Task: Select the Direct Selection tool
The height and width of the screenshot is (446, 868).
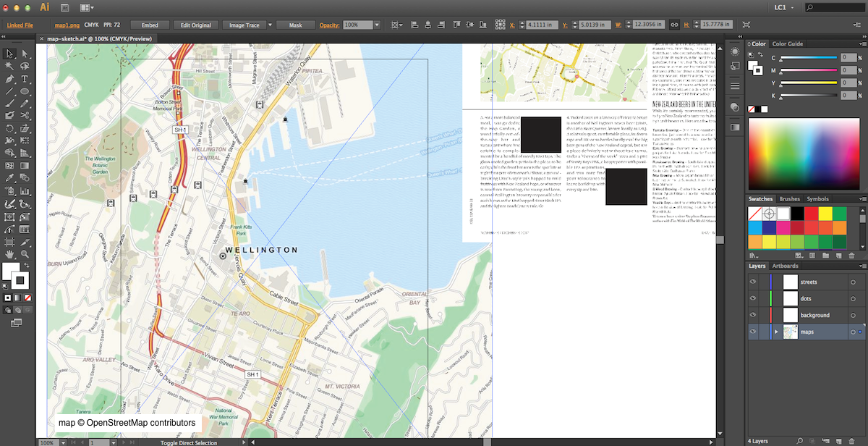Action: tap(25, 54)
